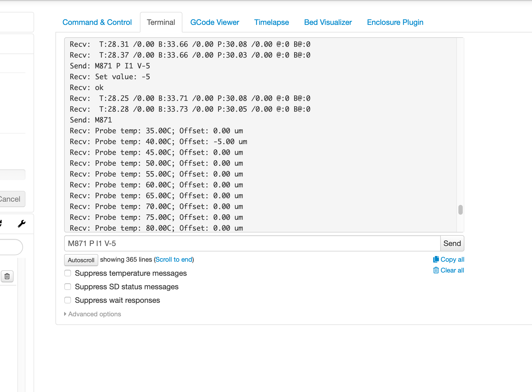Switch to the Command & Control tab
The width and height of the screenshot is (532, 392).
click(x=97, y=22)
